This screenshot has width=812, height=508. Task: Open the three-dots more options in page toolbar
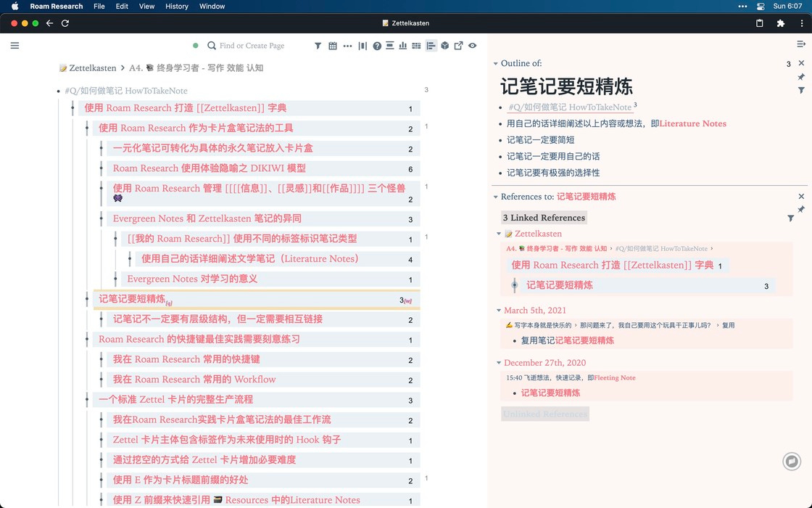(x=347, y=46)
